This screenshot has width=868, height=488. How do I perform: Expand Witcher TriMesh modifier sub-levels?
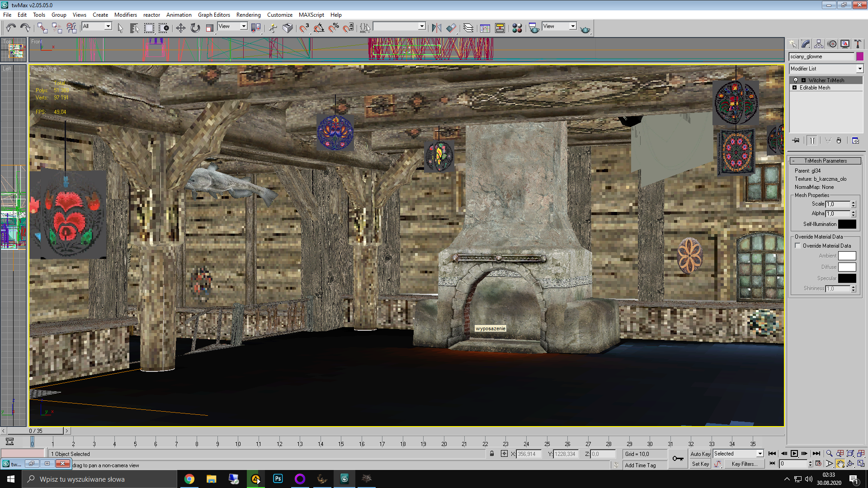coord(803,80)
